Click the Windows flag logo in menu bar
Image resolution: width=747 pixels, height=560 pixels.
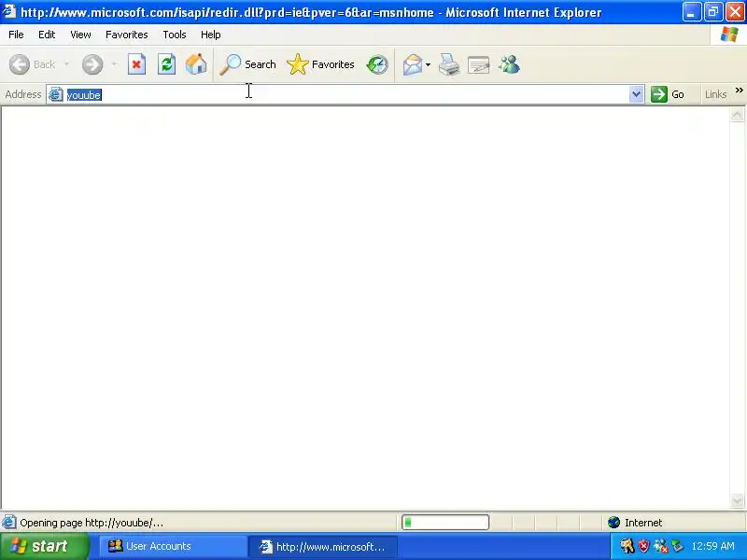click(729, 35)
